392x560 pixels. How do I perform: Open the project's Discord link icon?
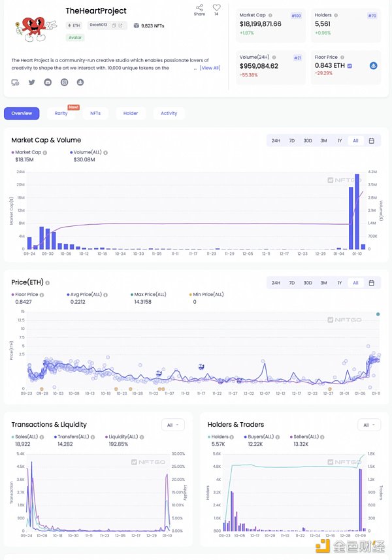48,82
